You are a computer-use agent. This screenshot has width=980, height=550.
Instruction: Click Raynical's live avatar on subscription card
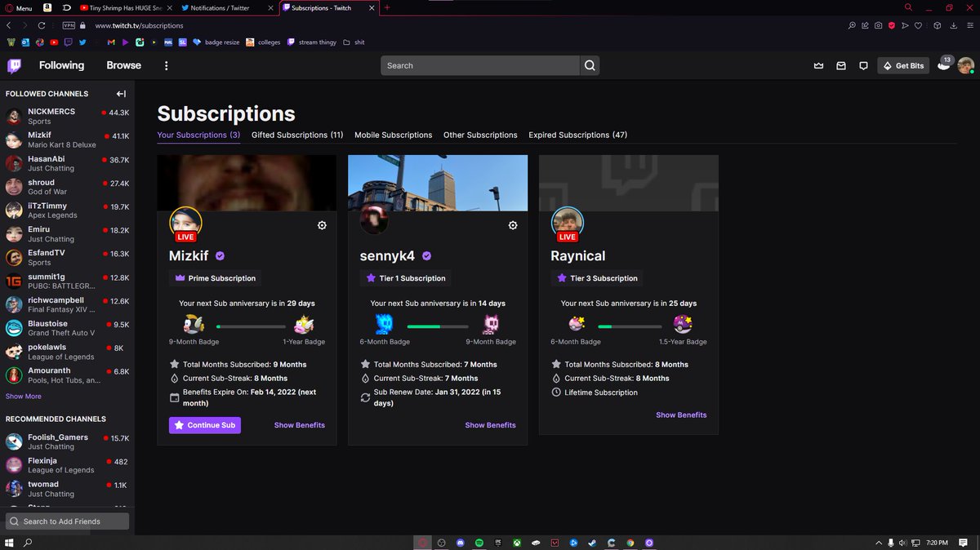pos(567,224)
